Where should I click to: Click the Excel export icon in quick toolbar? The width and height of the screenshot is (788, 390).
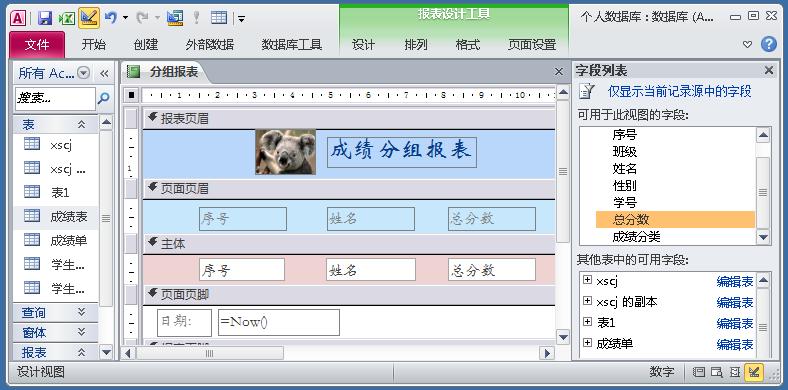[x=67, y=18]
